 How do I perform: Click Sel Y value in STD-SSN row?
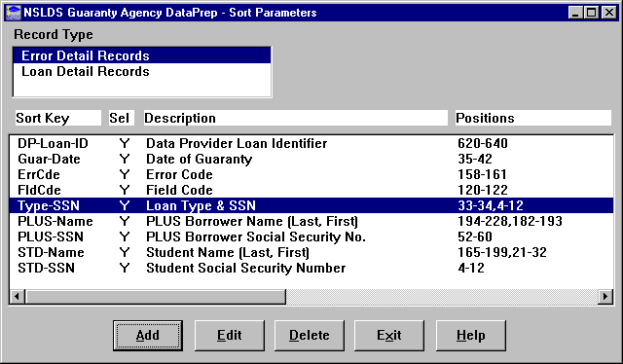[x=125, y=268]
